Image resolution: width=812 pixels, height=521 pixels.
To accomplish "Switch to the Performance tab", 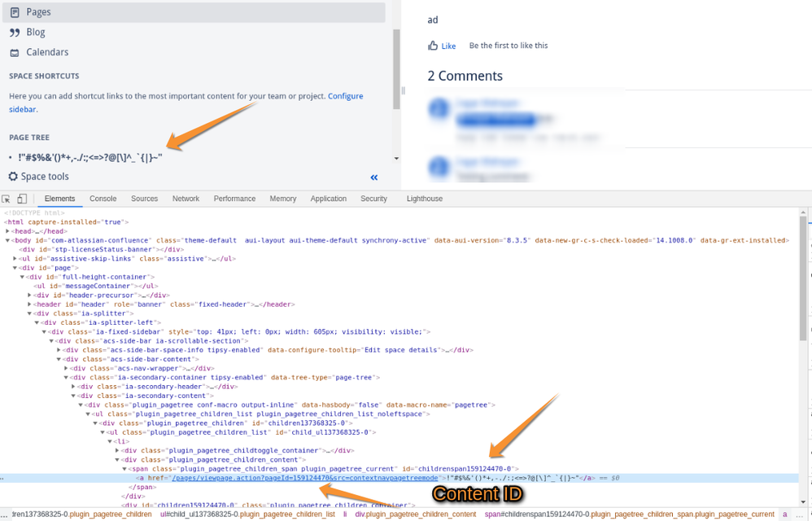I will [x=234, y=199].
